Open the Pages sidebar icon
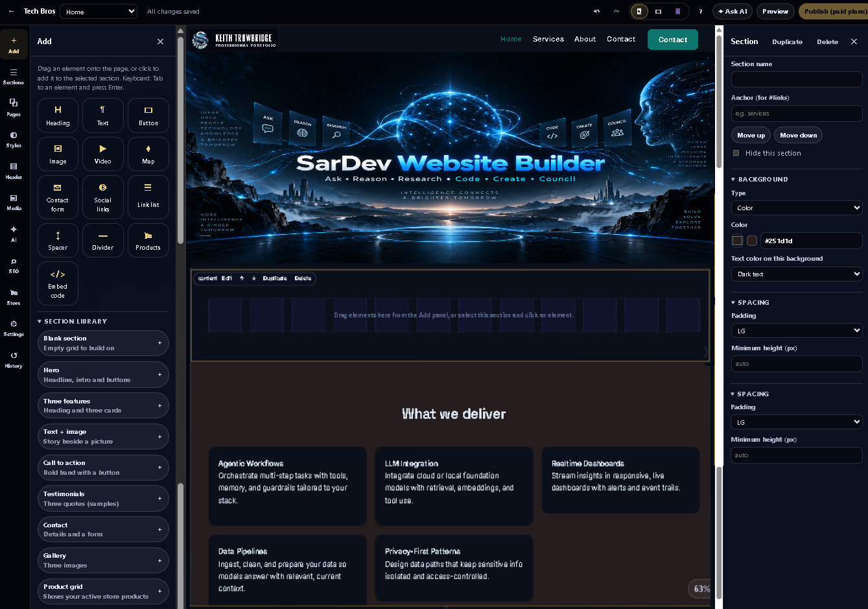The width and height of the screenshot is (868, 609). click(x=14, y=108)
